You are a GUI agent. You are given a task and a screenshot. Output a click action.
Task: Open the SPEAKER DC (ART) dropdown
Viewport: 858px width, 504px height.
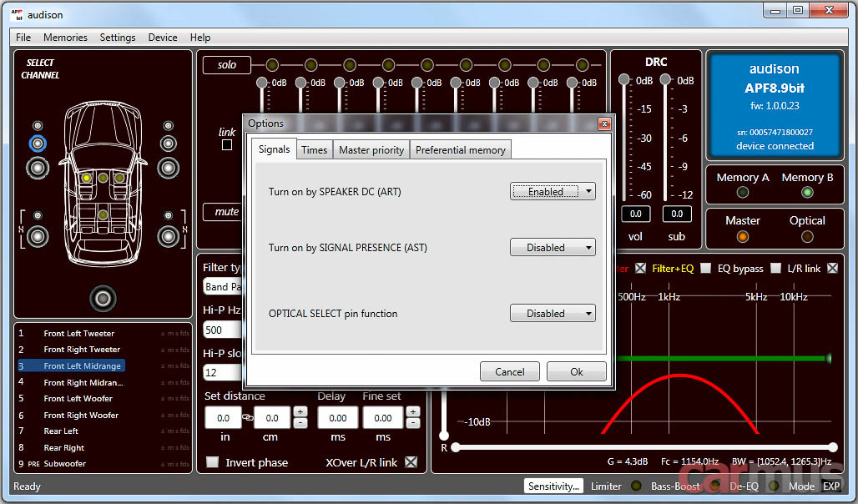tap(553, 192)
